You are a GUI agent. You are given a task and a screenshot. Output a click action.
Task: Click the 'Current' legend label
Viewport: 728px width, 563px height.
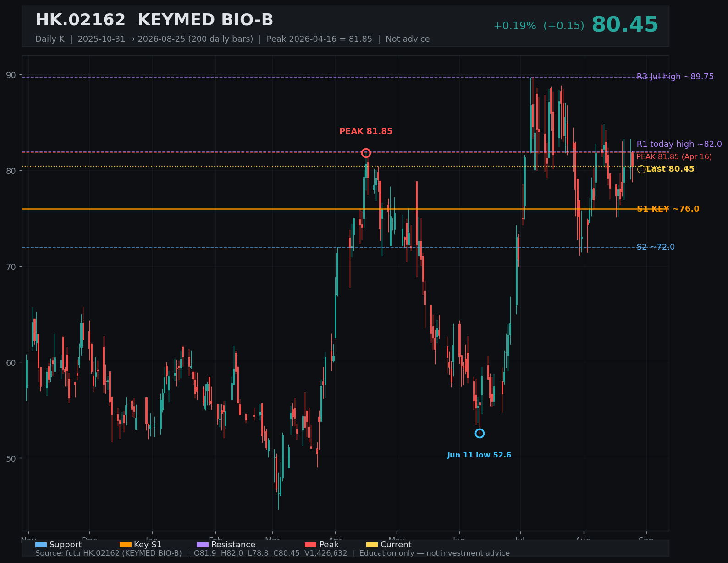[x=396, y=545]
